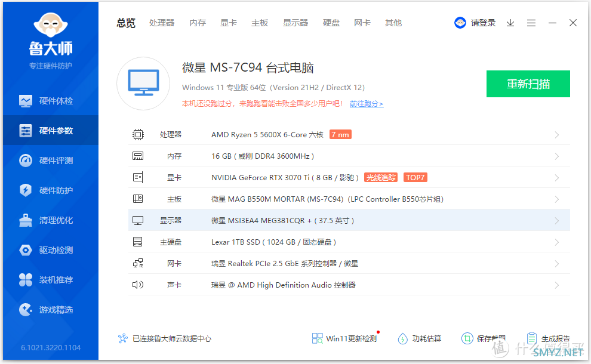
Task: Click the processor chip icon
Action: point(138,134)
